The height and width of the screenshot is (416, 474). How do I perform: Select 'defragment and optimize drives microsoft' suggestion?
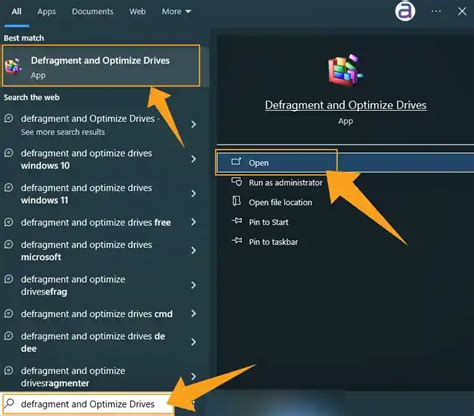pyautogui.click(x=87, y=251)
